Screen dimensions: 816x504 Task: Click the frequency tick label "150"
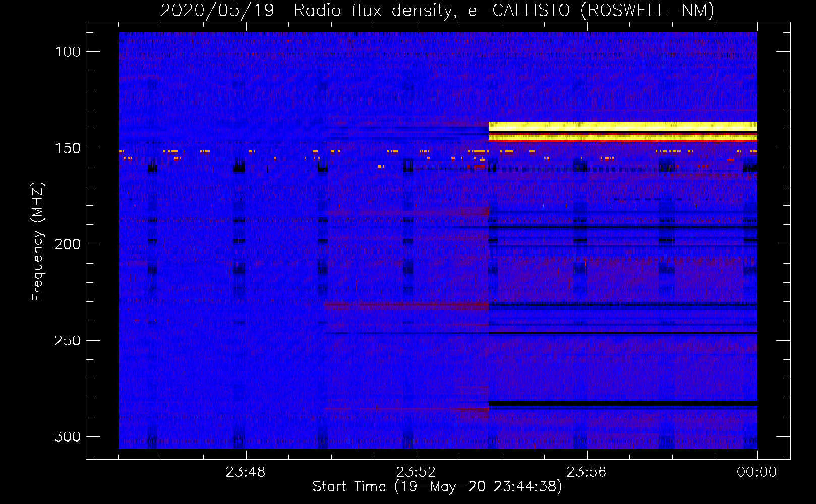coord(68,148)
